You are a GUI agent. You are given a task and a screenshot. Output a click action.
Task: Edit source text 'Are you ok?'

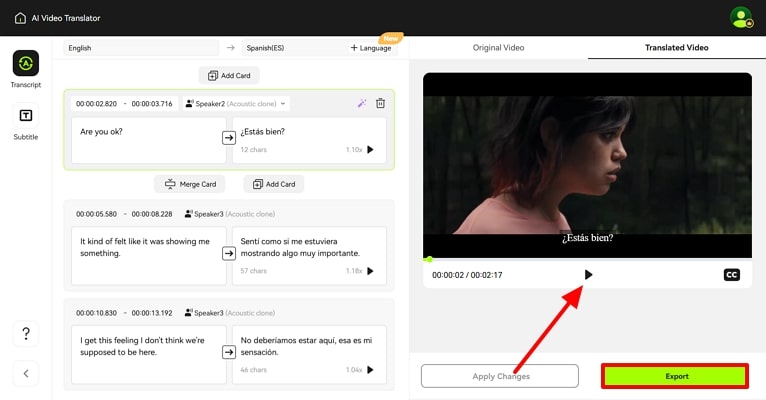149,140
